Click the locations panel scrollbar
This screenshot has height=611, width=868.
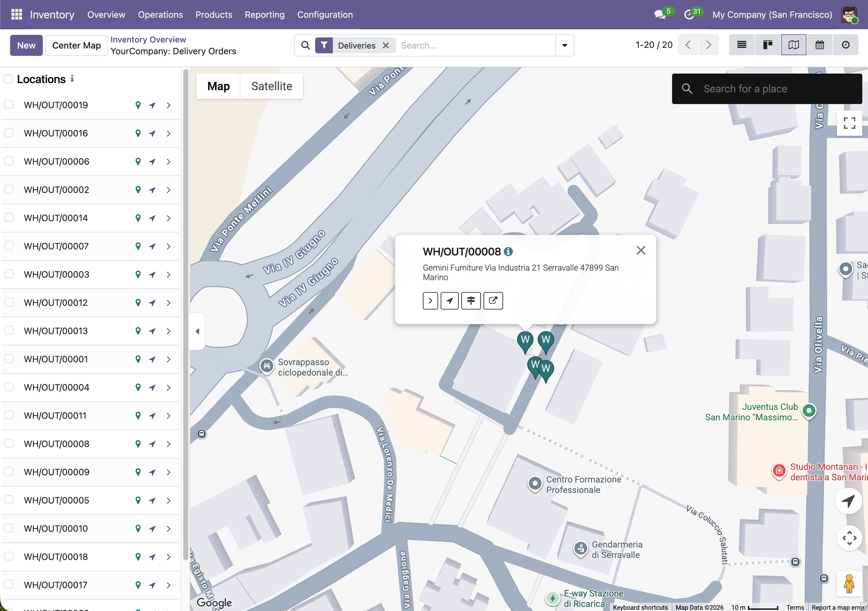(185, 314)
